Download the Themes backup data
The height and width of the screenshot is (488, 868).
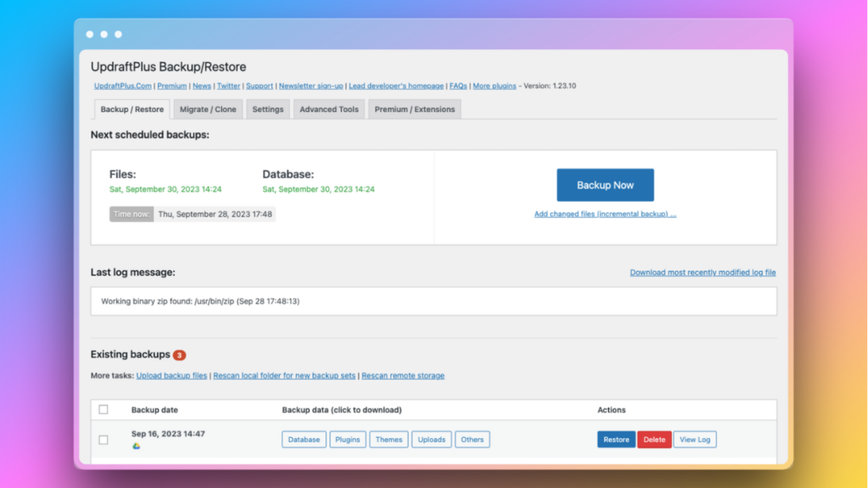pyautogui.click(x=388, y=440)
